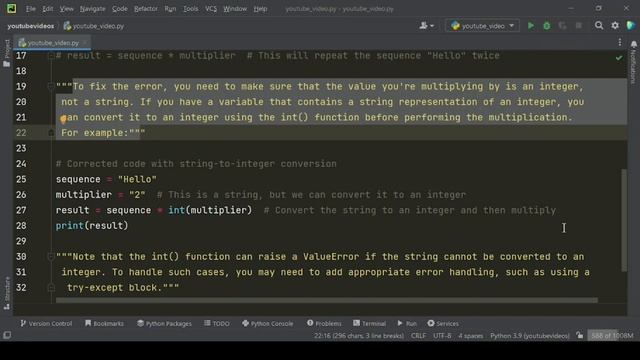Open IDE settings gear icon
The height and width of the screenshot is (360, 640).
pos(615,26)
